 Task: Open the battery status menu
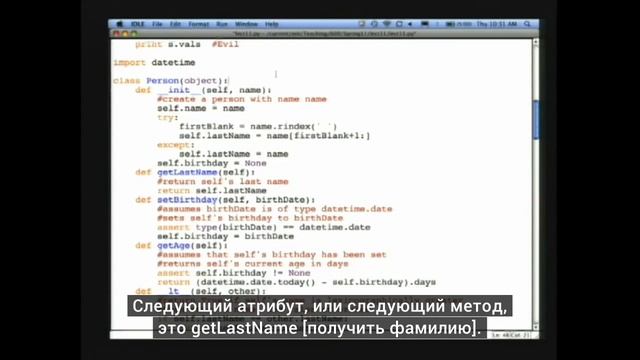(x=458, y=24)
